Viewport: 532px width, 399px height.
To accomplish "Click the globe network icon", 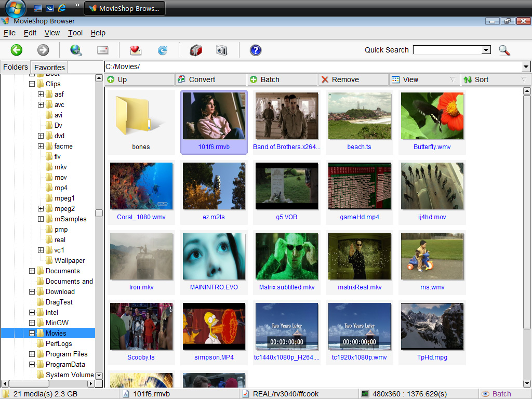I will pos(76,50).
